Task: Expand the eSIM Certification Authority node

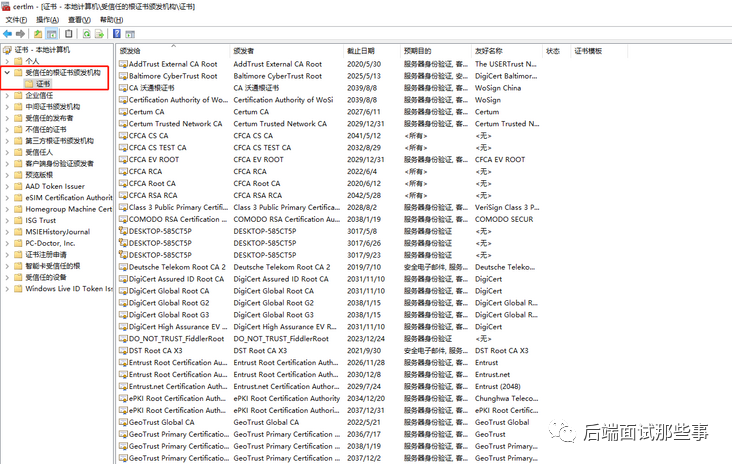Action: point(7,198)
